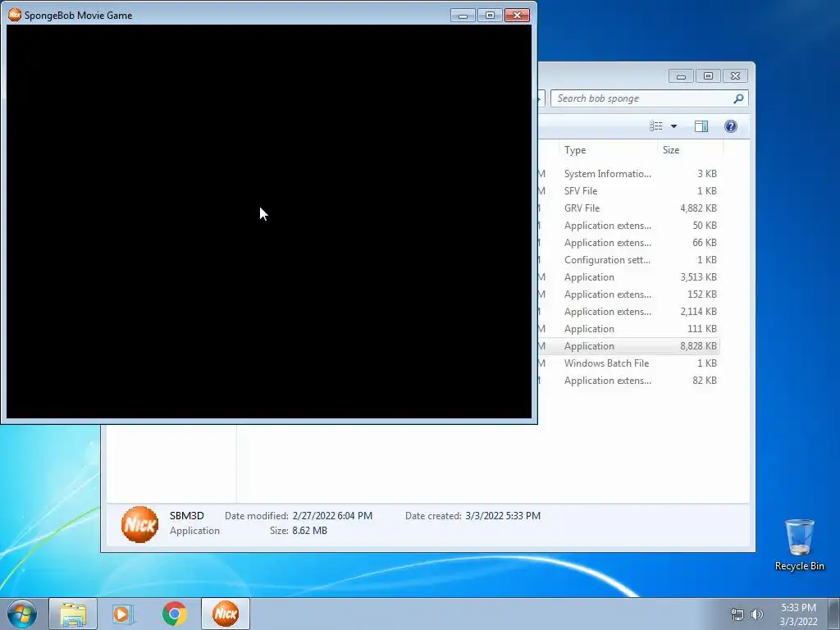Screen dimensions: 840x630
Task: Select the 3,513 KB Application row
Action: click(x=628, y=277)
